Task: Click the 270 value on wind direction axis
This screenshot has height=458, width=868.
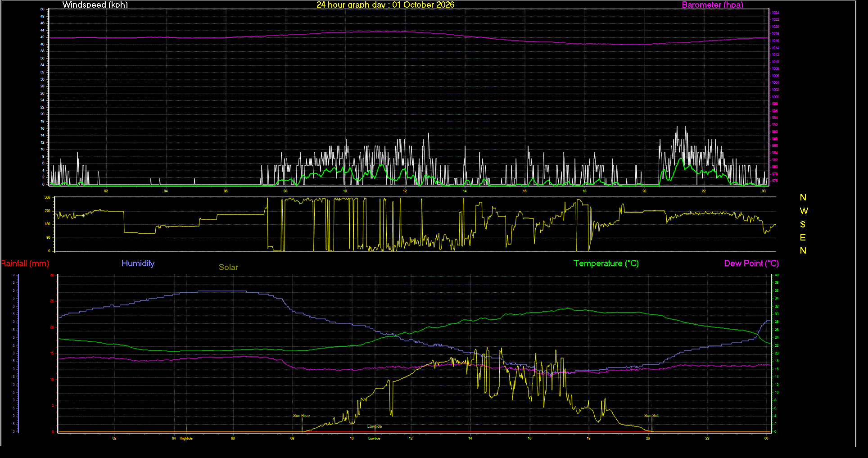Action: click(47, 211)
